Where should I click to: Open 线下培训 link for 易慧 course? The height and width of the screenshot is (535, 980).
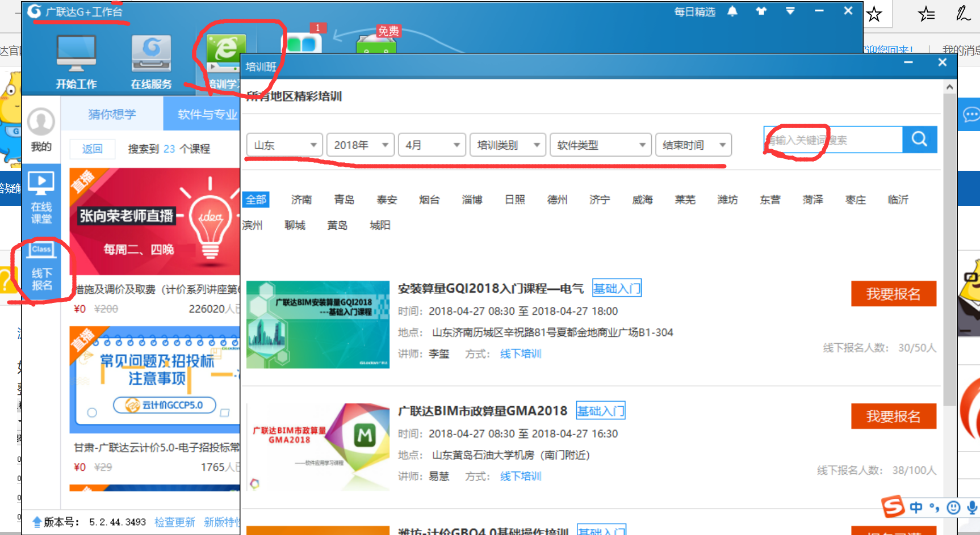click(521, 477)
